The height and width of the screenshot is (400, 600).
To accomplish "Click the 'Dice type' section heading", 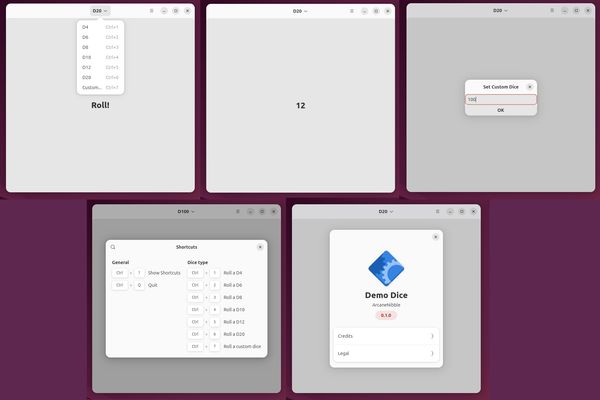I will (197, 262).
